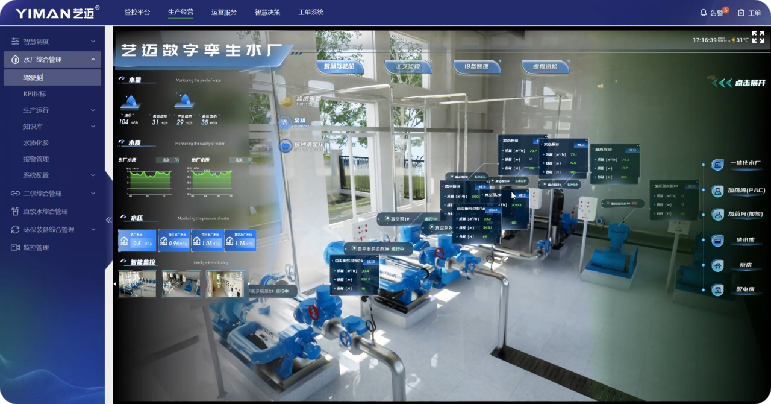771x404 pixels.
Task: Select KPI指标 in the sidebar
Action: coord(34,94)
